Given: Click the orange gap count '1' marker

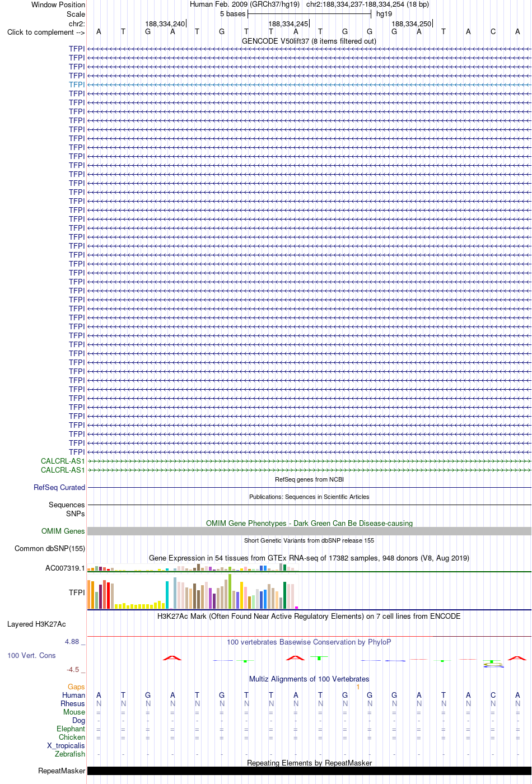Looking at the screenshot, I should click(358, 687).
